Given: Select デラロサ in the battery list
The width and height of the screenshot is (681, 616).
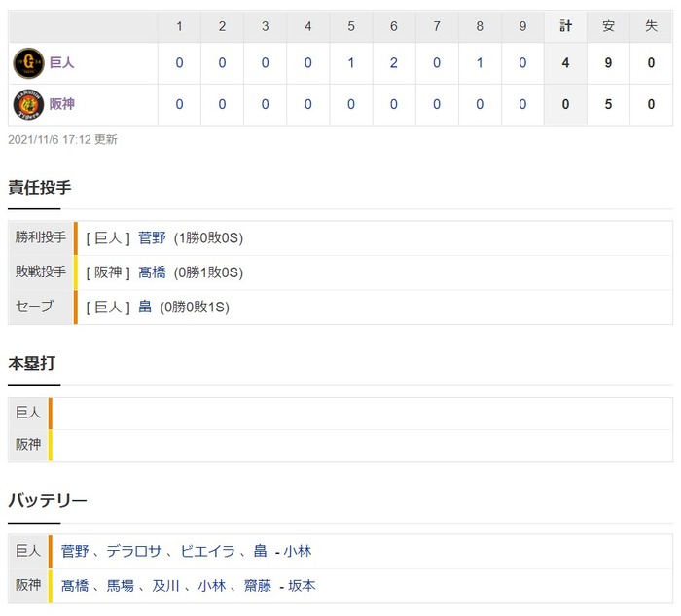Looking at the screenshot, I should pyautogui.click(x=134, y=551).
